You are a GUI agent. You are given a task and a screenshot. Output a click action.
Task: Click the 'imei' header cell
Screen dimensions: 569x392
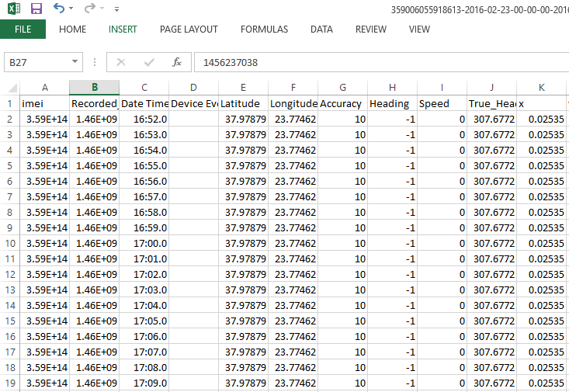[x=44, y=103]
